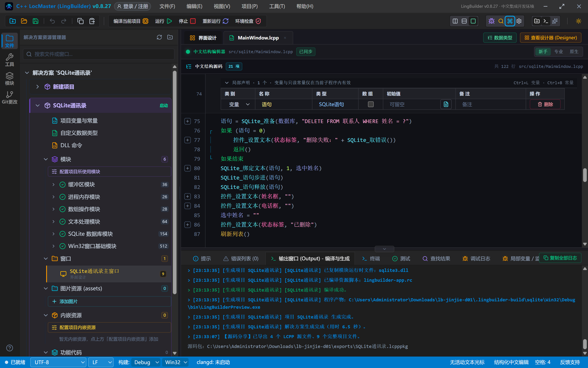588x368 pixels.
Task: Switch editor mode to 专业
Action: point(558,52)
